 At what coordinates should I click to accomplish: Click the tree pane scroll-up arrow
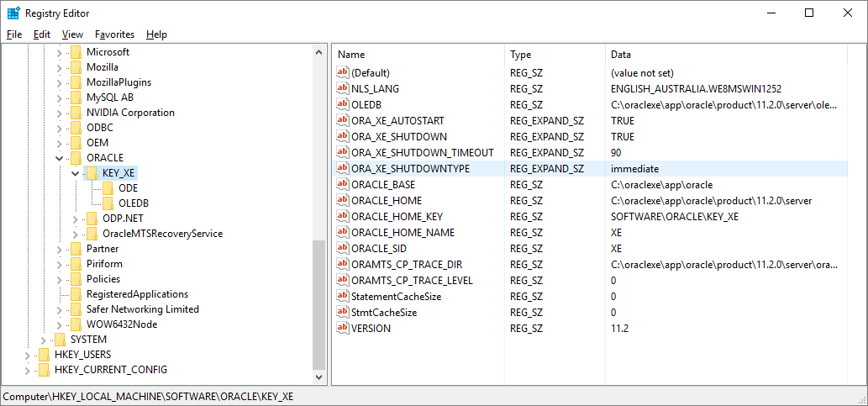[319, 52]
